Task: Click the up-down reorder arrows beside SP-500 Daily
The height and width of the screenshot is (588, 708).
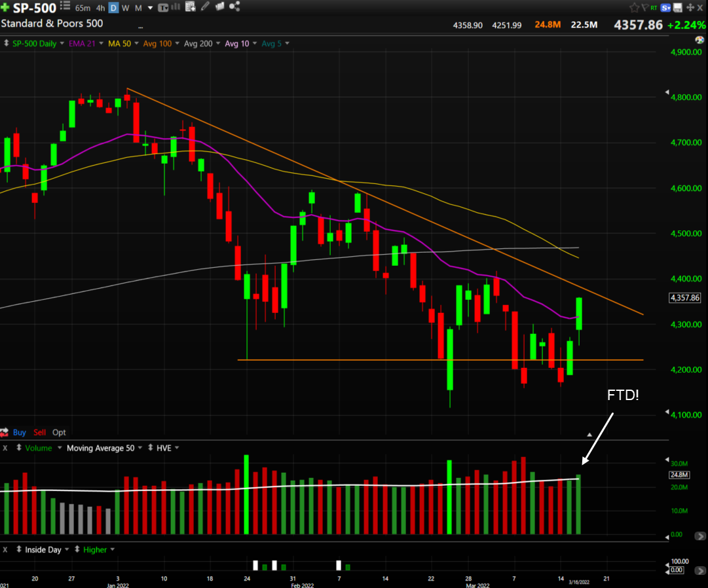Action: pyautogui.click(x=6, y=43)
